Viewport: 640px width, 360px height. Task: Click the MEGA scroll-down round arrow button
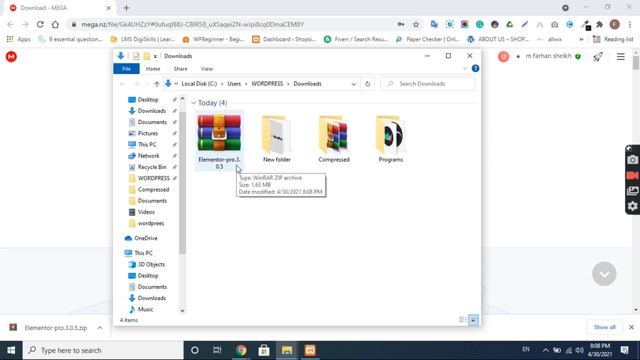pyautogui.click(x=604, y=274)
